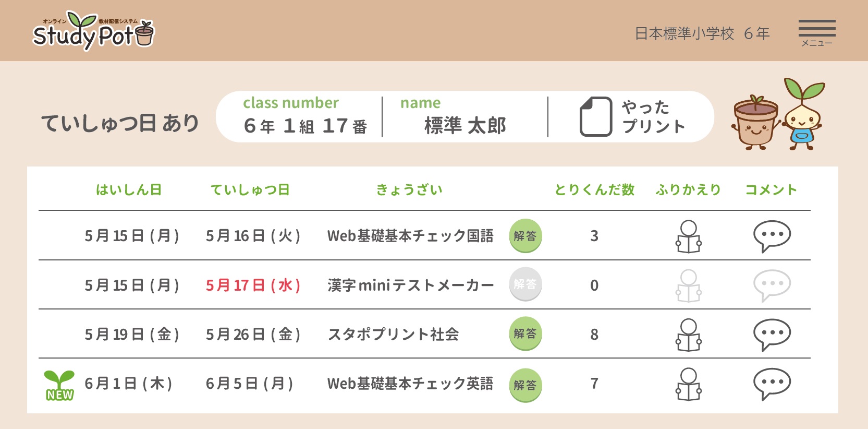Open the やったプリント document icon
Image resolution: width=868 pixels, height=429 pixels.
[596, 117]
